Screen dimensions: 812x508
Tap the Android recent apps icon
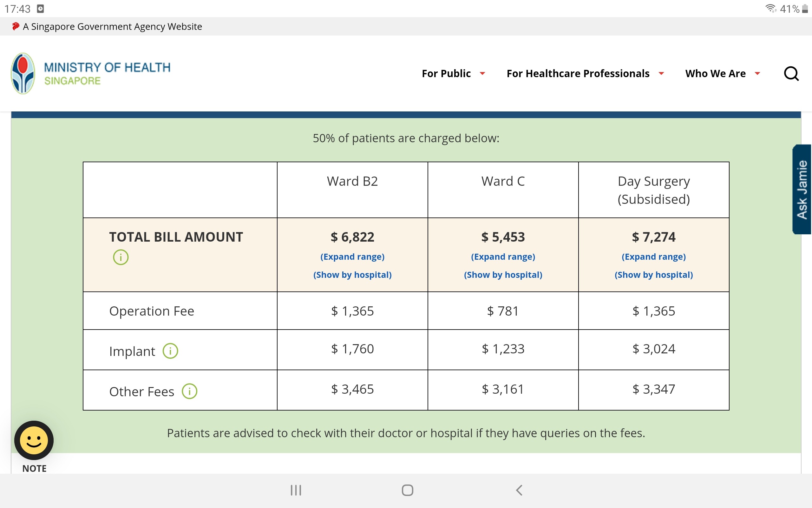point(296,490)
